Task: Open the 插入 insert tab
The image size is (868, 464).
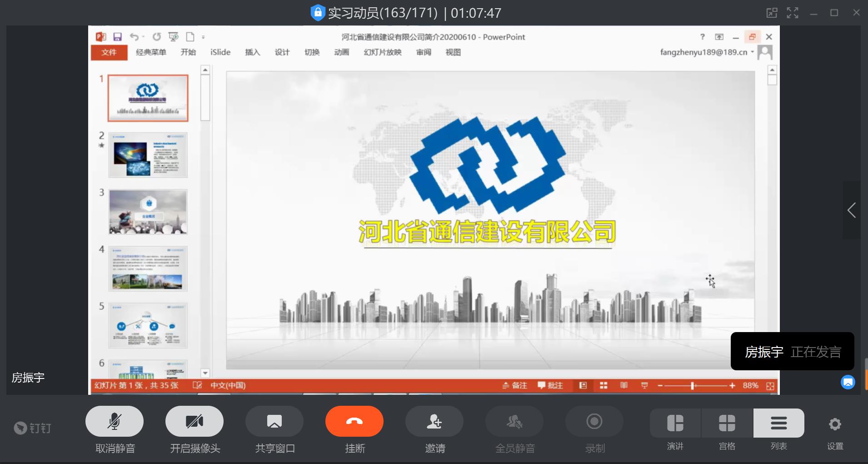Action: [x=253, y=52]
